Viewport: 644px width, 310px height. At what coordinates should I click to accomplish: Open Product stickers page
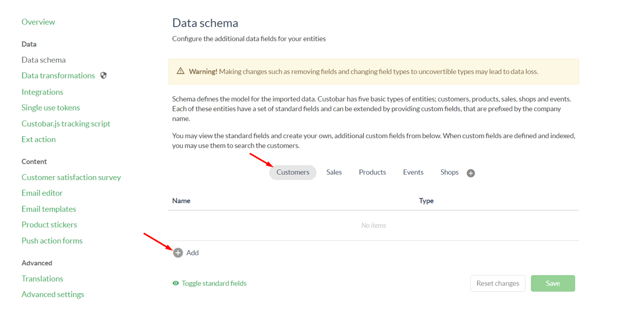click(x=50, y=225)
